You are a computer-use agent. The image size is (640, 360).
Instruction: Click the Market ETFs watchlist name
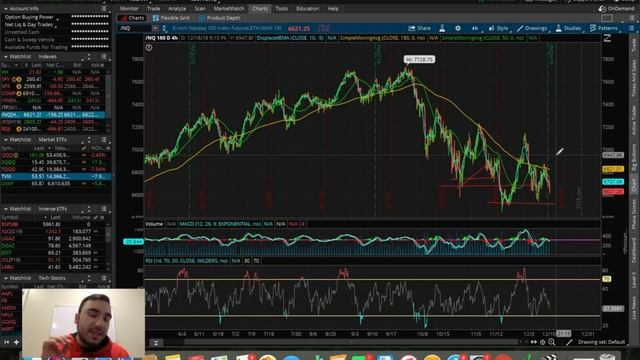(53, 140)
